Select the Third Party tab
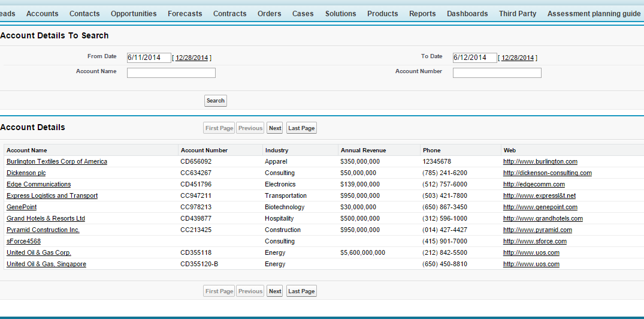 pyautogui.click(x=518, y=14)
